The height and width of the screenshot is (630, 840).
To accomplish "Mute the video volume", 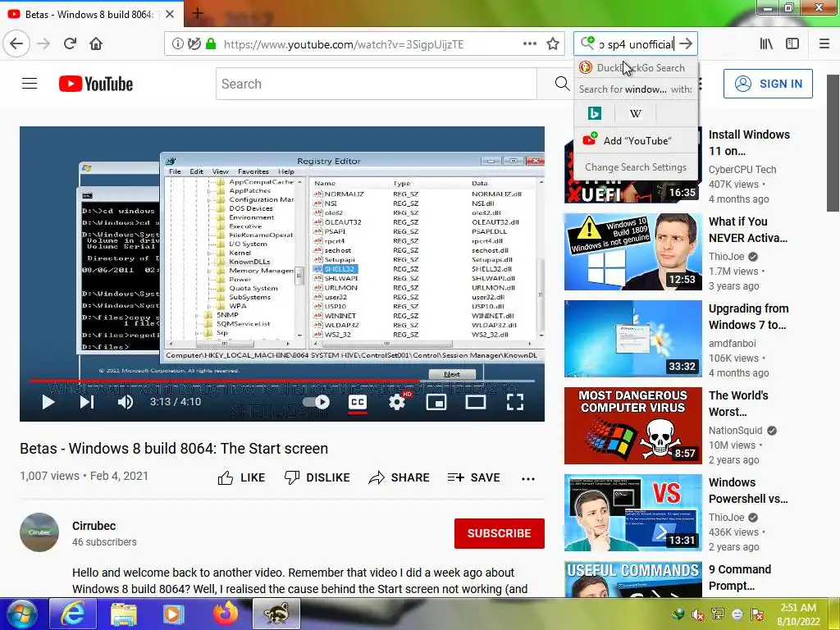I will point(126,402).
